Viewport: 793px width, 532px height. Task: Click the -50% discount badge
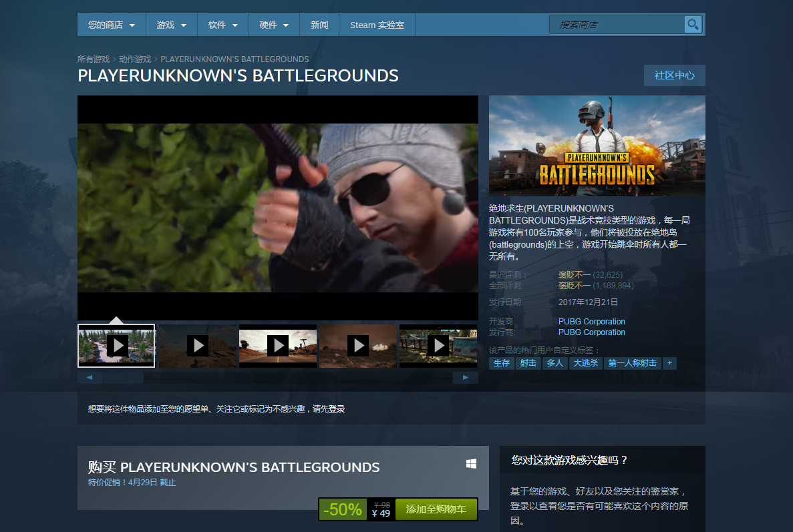(x=342, y=509)
